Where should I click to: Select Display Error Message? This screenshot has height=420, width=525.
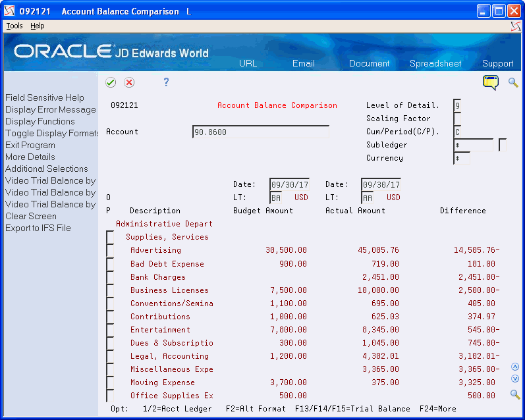pyautogui.click(x=51, y=110)
